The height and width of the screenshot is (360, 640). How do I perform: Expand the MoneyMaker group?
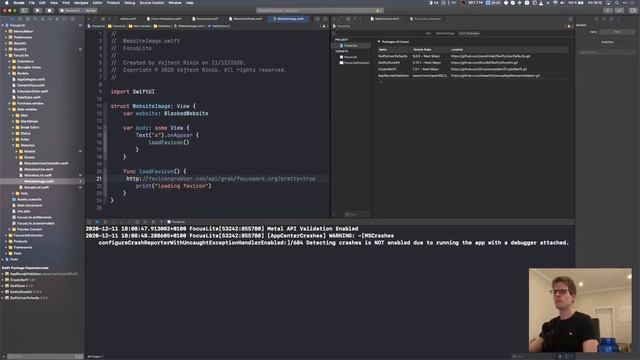click(6, 31)
